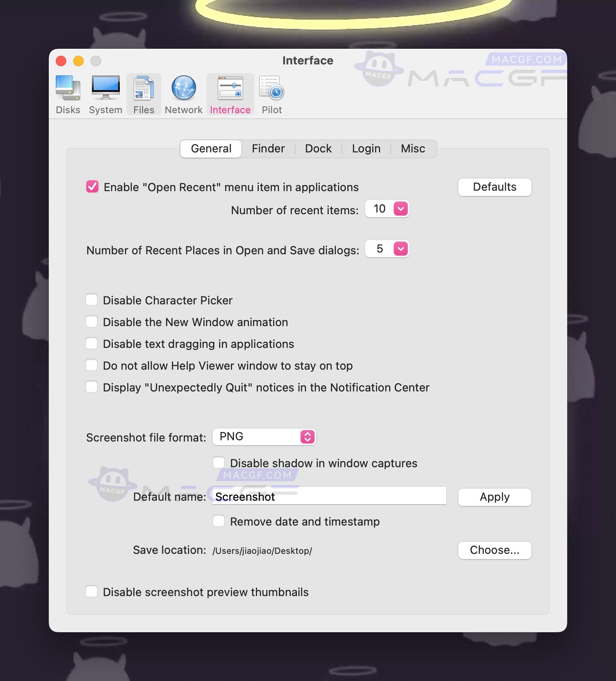Toggle Disable shadow in window captures
This screenshot has width=616, height=681.
219,462
